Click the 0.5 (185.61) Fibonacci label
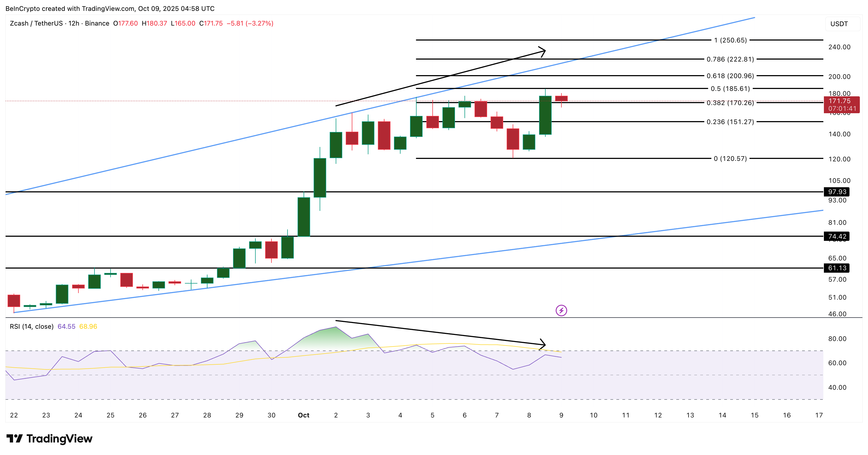This screenshot has height=455, width=868. [x=730, y=88]
